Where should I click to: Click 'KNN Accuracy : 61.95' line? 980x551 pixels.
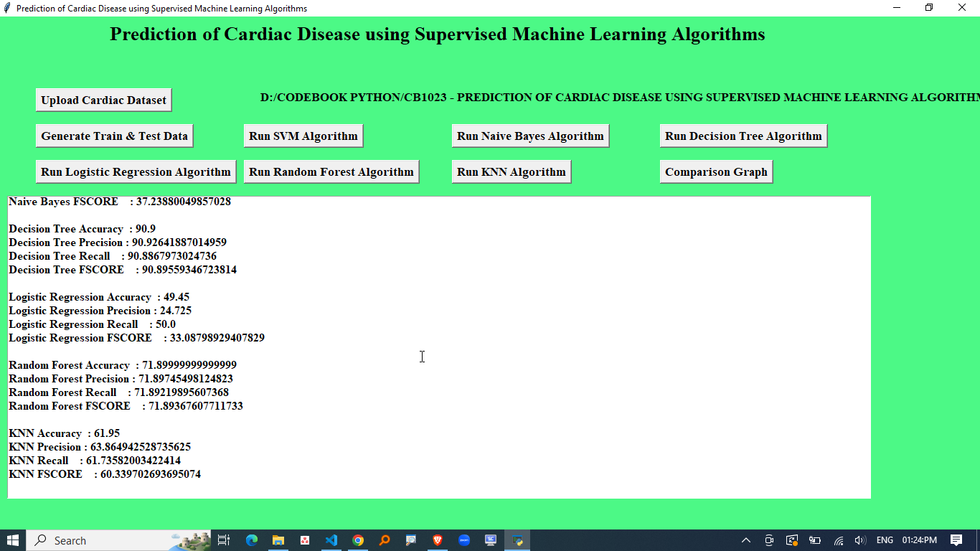[64, 433]
